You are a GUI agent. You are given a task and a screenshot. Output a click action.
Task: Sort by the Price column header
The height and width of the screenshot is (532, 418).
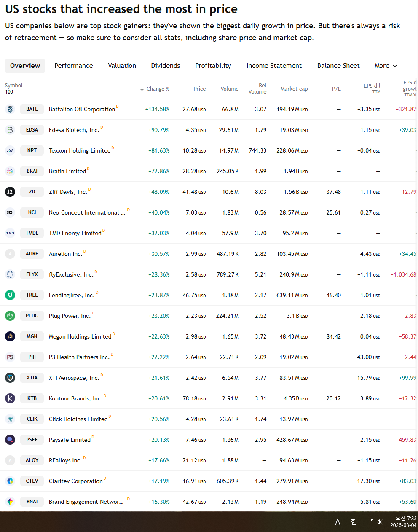click(200, 89)
